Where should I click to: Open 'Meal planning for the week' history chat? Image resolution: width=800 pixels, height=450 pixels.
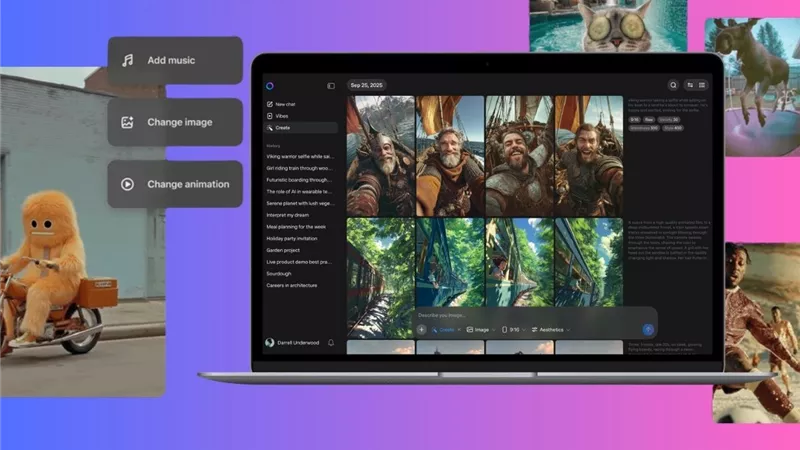click(x=296, y=227)
